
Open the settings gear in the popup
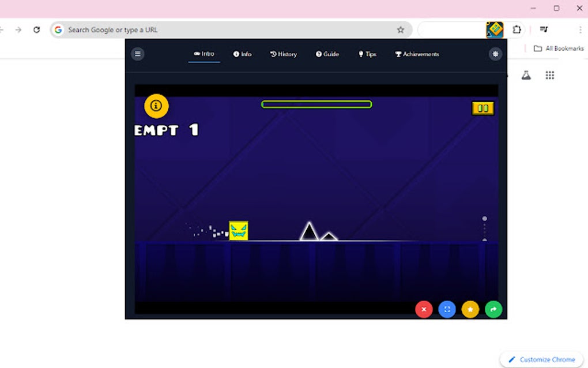(495, 54)
